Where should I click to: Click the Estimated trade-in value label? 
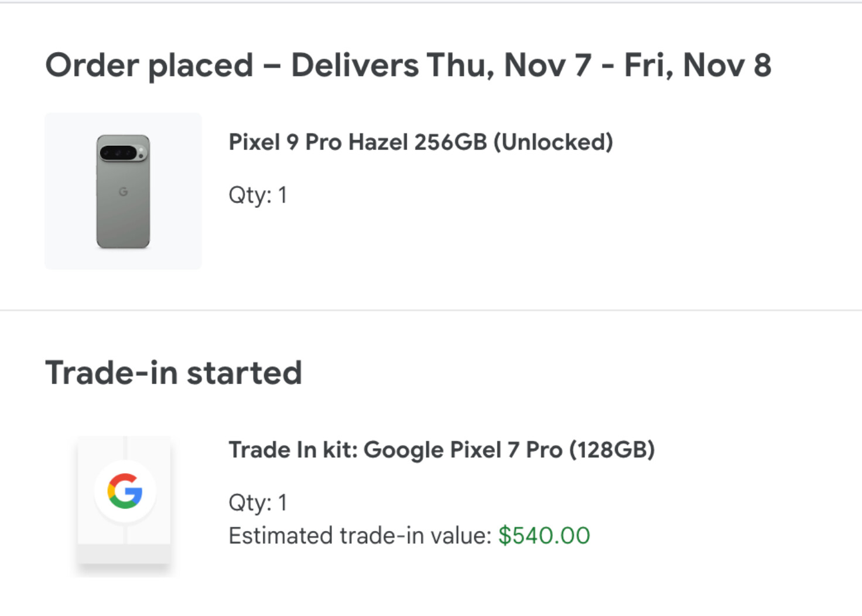tap(360, 535)
